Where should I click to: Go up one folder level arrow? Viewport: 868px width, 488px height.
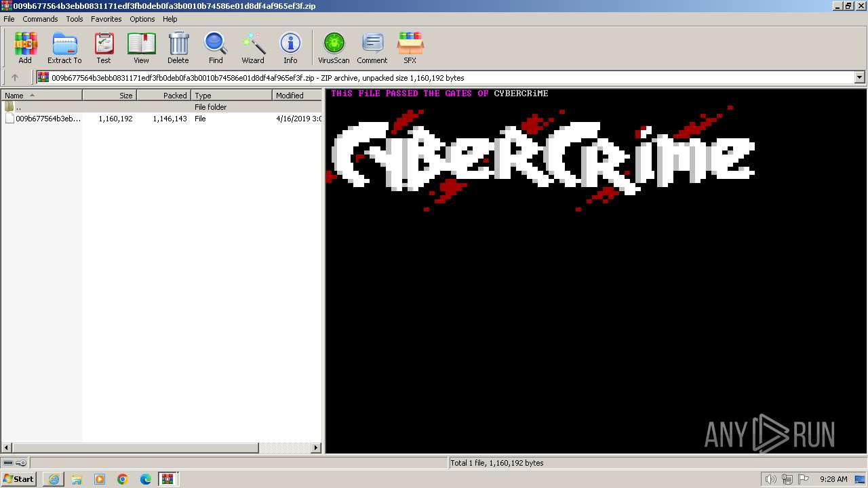pos(15,77)
